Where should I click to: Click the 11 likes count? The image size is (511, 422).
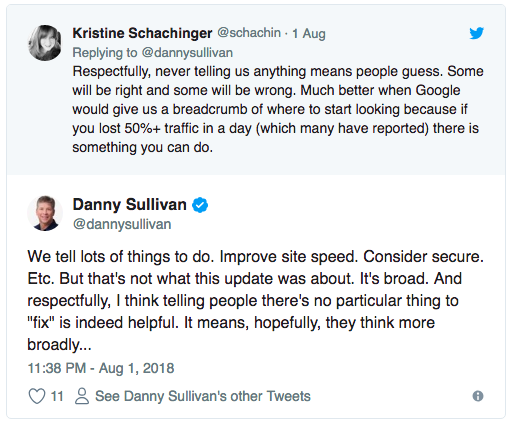pos(57,396)
